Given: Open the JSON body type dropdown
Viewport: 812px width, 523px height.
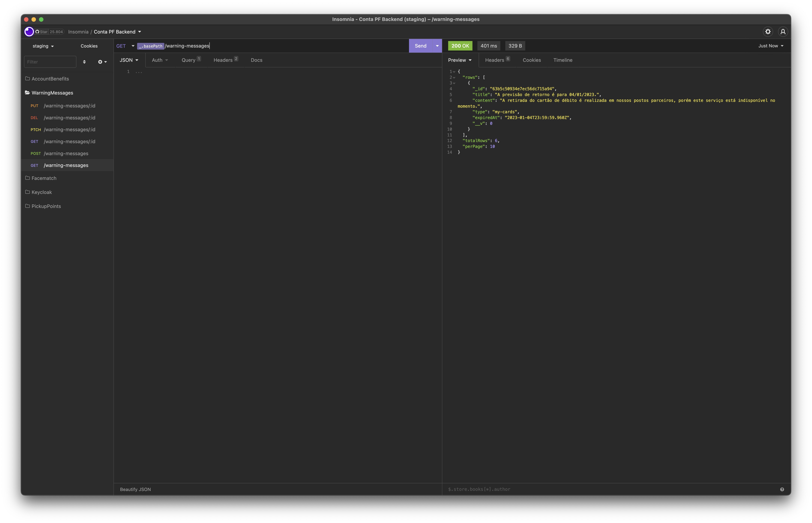Looking at the screenshot, I should click(129, 60).
